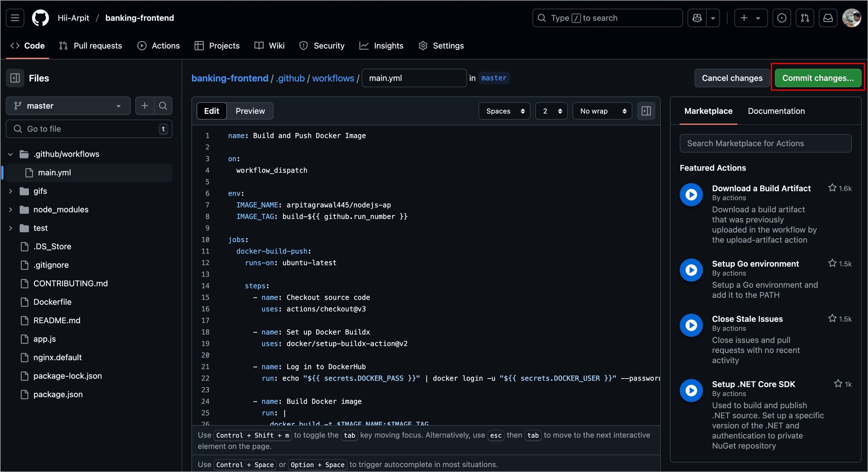
Task: Open the Spaces indent mode dropdown
Action: tap(504, 111)
